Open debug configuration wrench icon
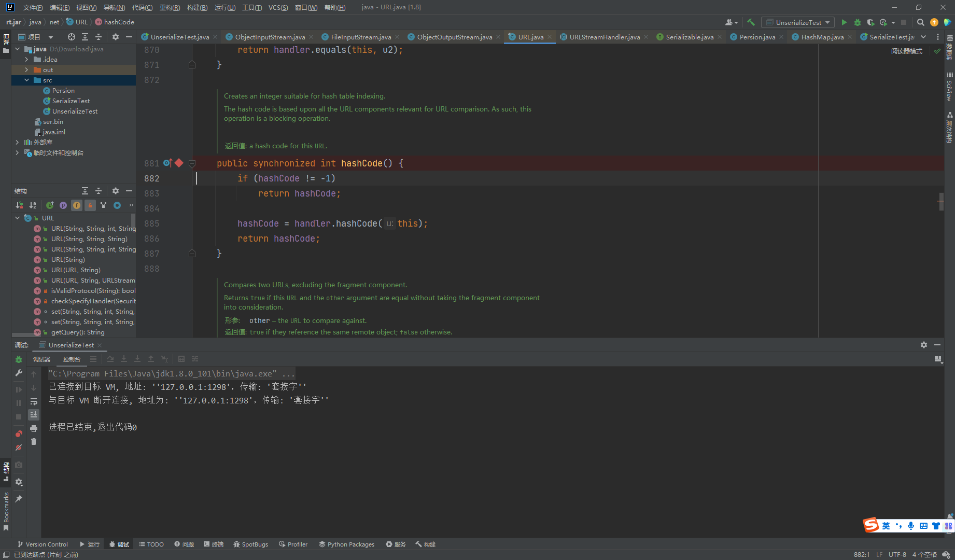The image size is (955, 560). click(x=19, y=373)
